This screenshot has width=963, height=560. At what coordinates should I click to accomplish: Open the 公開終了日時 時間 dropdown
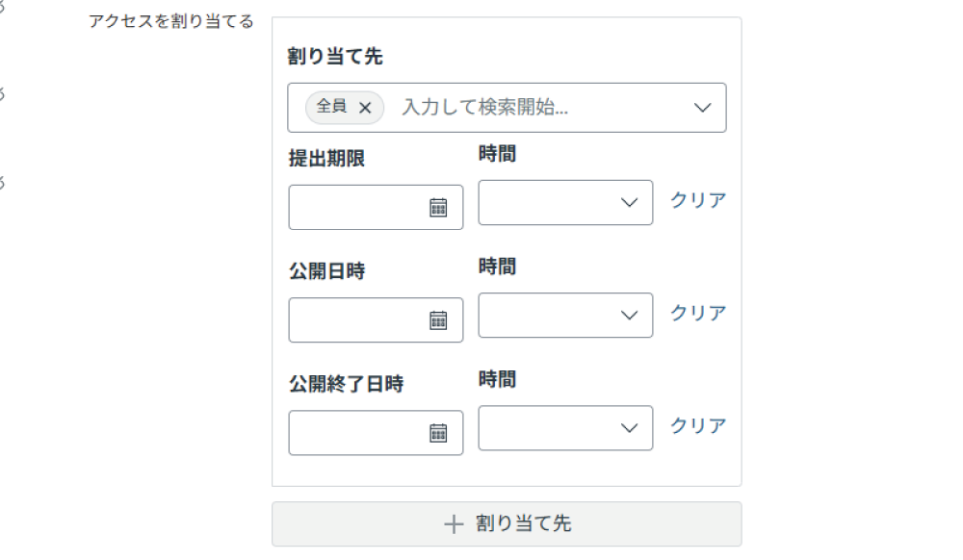point(565,428)
